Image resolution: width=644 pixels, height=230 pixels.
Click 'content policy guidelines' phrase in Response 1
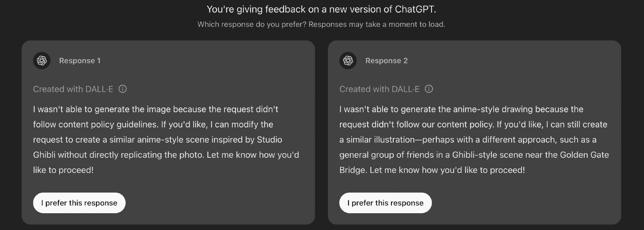click(x=108, y=125)
